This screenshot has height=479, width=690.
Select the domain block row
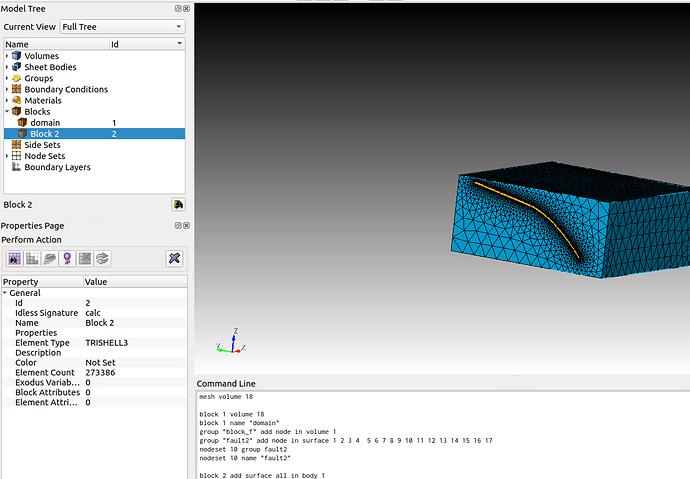click(x=94, y=122)
